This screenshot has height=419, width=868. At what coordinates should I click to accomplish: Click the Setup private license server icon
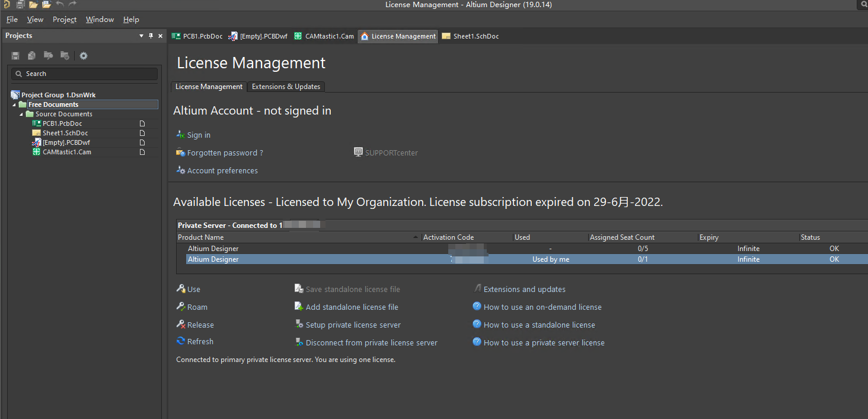pos(299,325)
